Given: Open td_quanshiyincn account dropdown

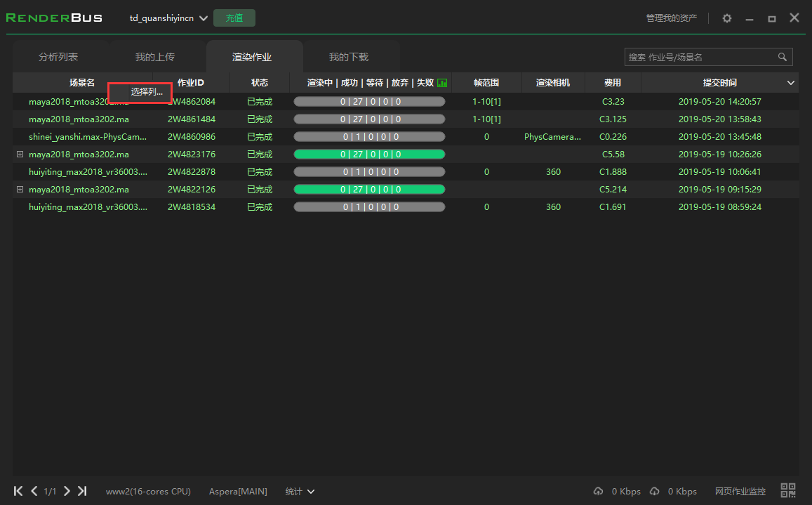Looking at the screenshot, I should pyautogui.click(x=168, y=18).
